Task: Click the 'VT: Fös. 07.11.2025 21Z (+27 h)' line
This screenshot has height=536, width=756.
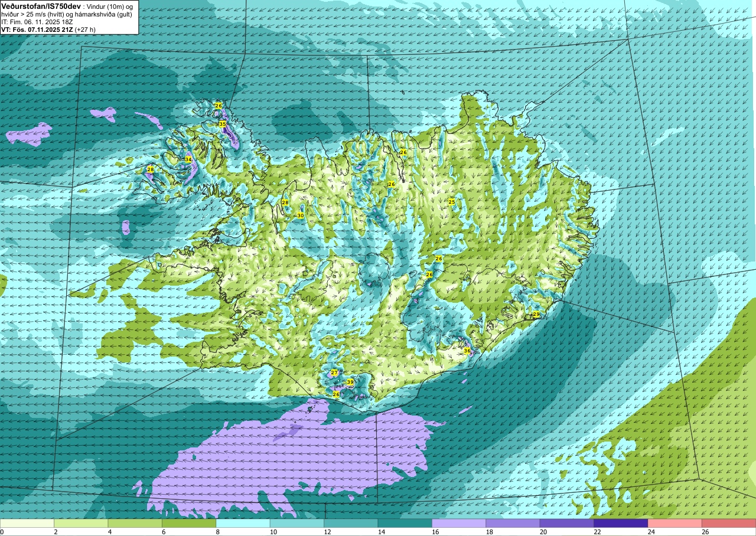Action: click(x=48, y=29)
